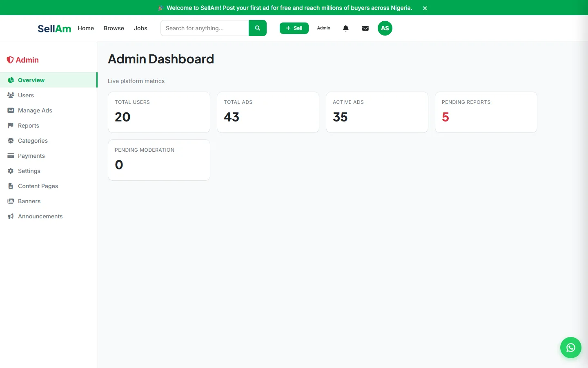Open Users label in sidebar
This screenshot has height=368, width=588.
(26, 95)
